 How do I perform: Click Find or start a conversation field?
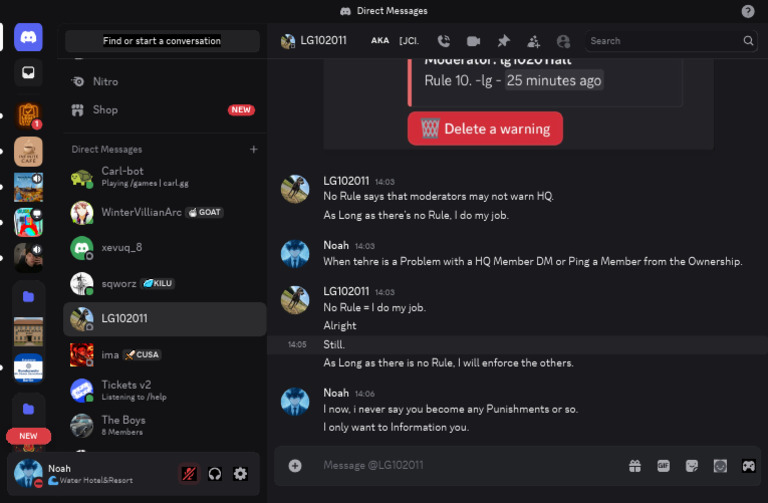162,41
